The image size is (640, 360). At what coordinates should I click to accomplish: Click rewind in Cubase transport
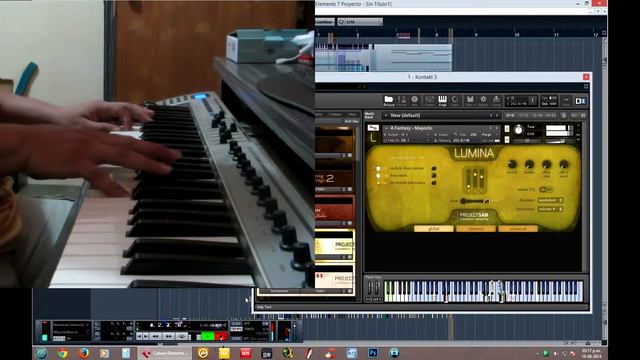(156, 336)
